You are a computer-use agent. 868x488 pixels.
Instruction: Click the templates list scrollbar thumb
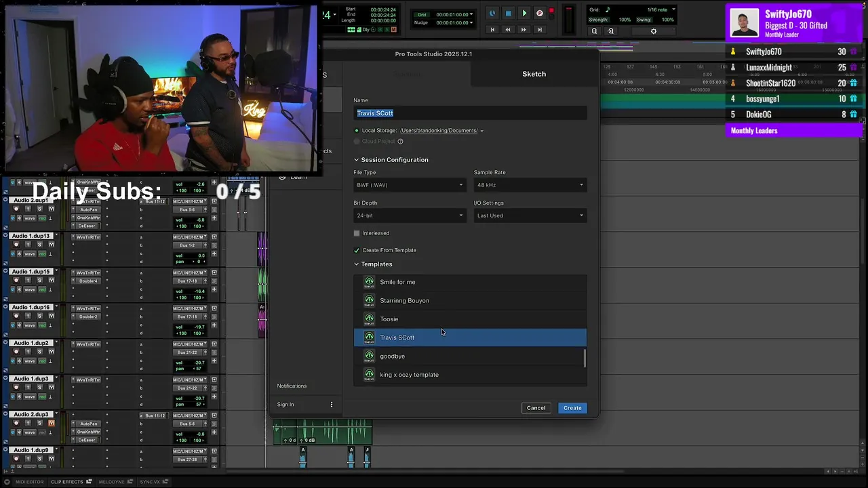(x=585, y=359)
